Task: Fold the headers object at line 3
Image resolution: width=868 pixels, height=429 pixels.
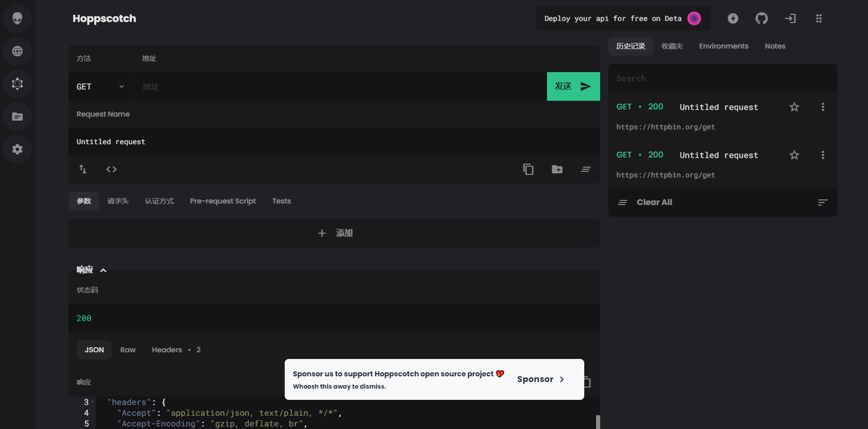Action: point(93,402)
